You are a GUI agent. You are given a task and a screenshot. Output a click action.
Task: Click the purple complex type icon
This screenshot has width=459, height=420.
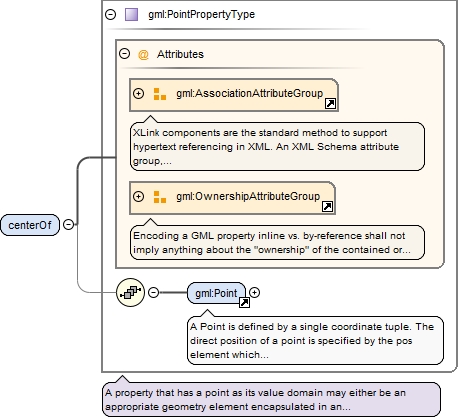[131, 15]
